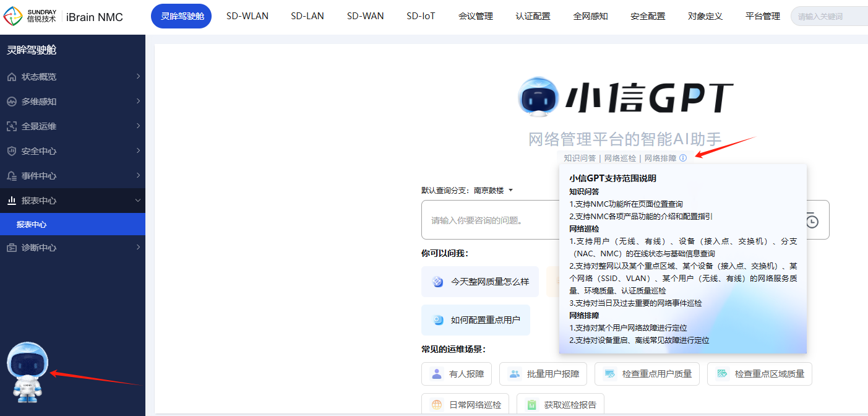Image resolution: width=868 pixels, height=416 pixels.
Task: Expand the 多维感知 chevron
Action: tap(138, 101)
